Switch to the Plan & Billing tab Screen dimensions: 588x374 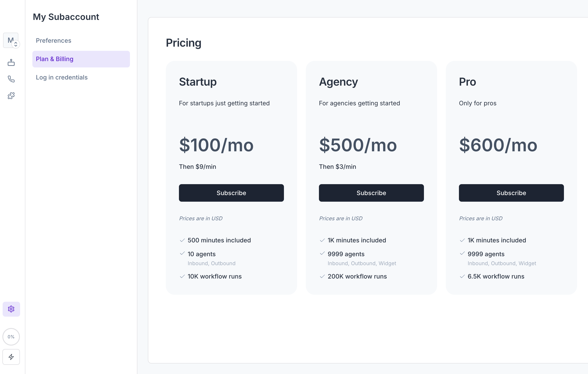pyautogui.click(x=54, y=59)
